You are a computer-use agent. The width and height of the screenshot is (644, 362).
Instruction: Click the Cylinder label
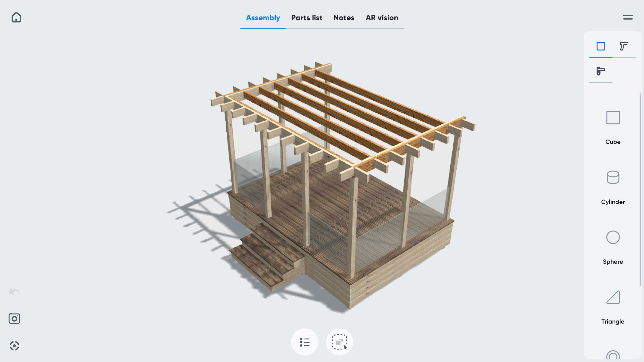[x=613, y=202]
